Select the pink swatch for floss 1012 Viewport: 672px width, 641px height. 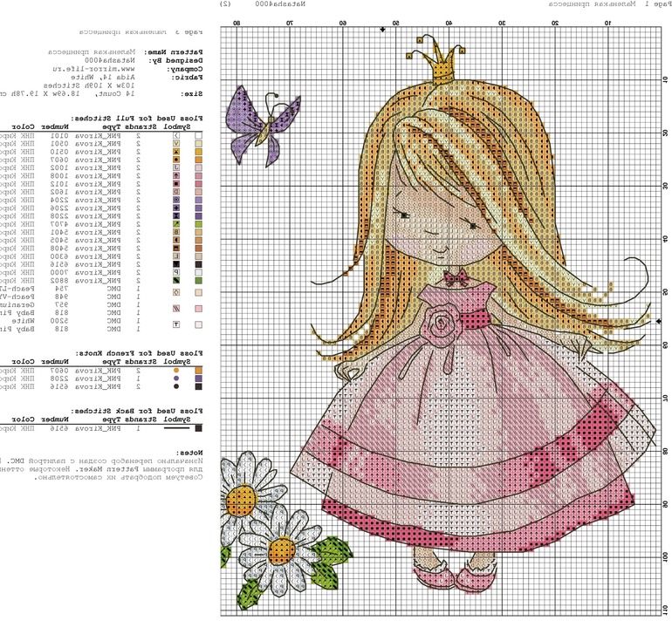tap(200, 184)
